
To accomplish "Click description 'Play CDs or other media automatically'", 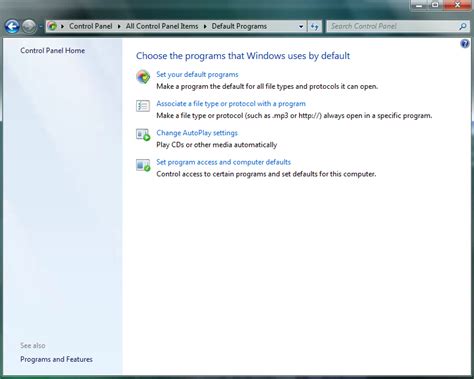I will click(217, 145).
